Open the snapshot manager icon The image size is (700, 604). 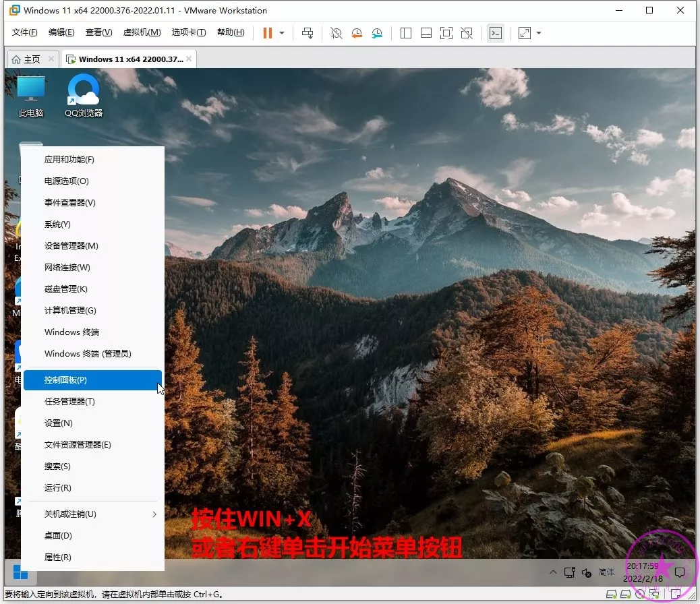pos(378,33)
